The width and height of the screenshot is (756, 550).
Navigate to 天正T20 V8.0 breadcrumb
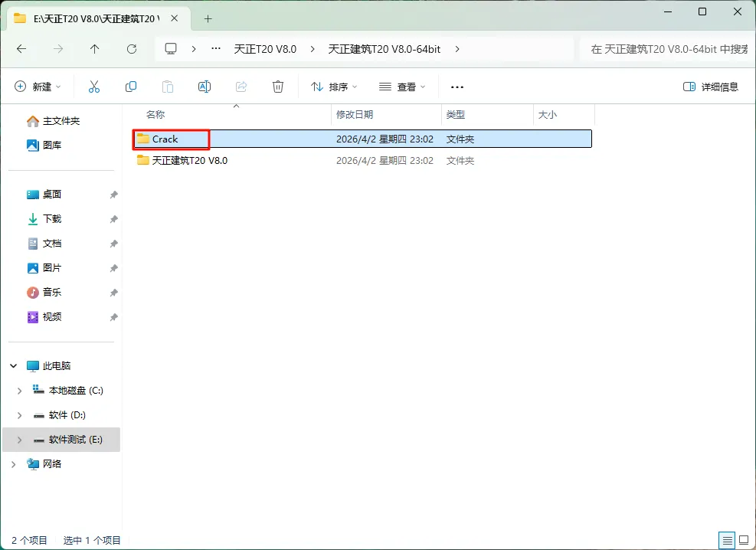coord(265,49)
